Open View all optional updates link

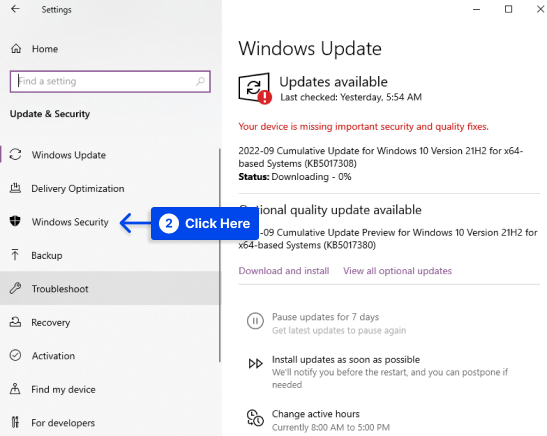(397, 271)
